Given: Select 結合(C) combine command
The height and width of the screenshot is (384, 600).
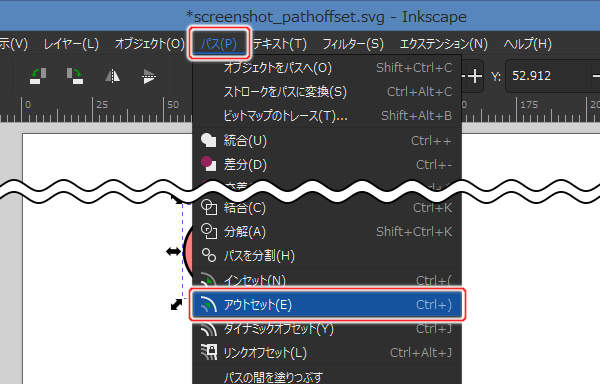Looking at the screenshot, I should [327, 208].
